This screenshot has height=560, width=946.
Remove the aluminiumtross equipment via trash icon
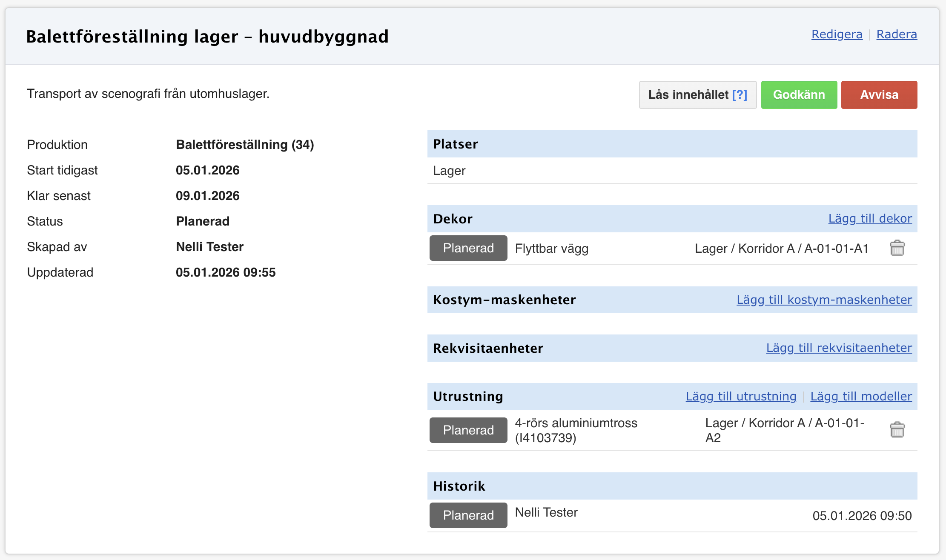[897, 430]
